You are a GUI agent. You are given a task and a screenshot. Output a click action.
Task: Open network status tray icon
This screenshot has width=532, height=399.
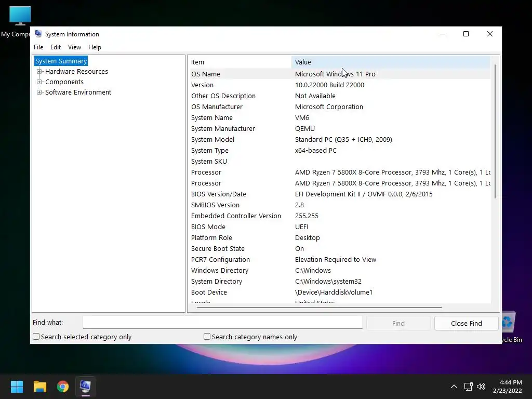coord(469,387)
